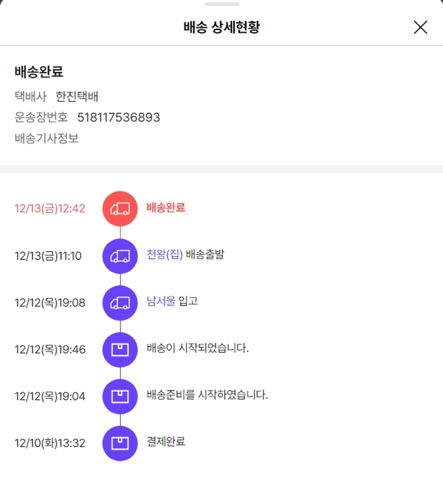Open the 천왕(집) location link
The width and height of the screenshot is (443, 504).
[165, 255]
